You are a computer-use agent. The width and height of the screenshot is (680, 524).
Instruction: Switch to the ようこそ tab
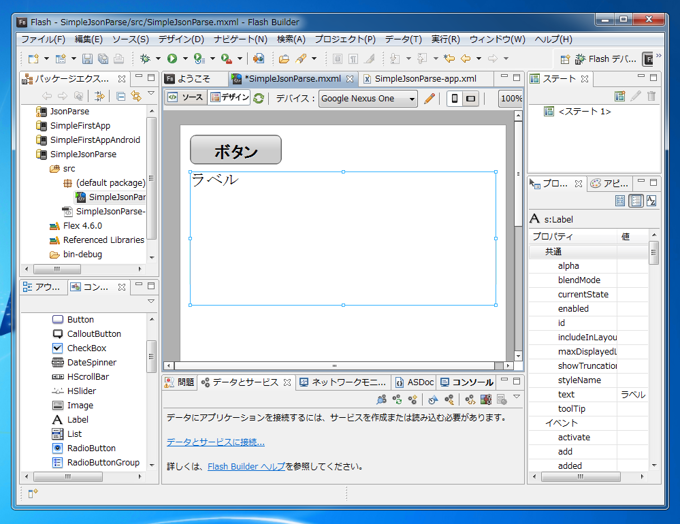coord(193,79)
